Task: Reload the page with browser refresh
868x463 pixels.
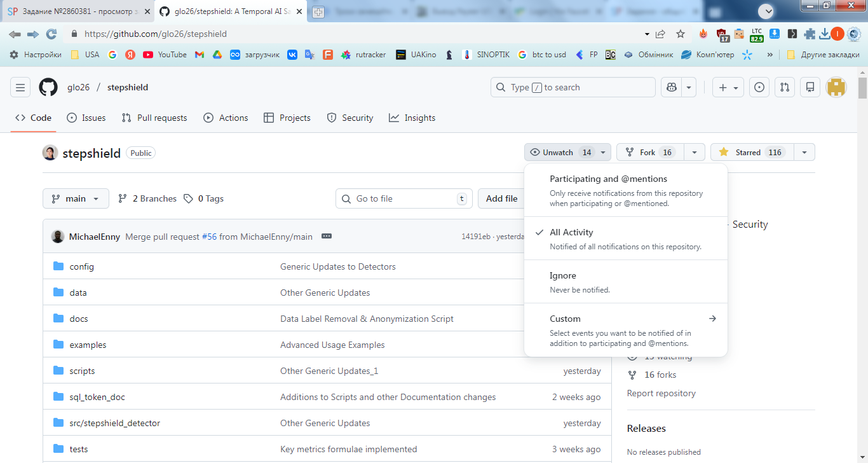Action: [x=51, y=34]
